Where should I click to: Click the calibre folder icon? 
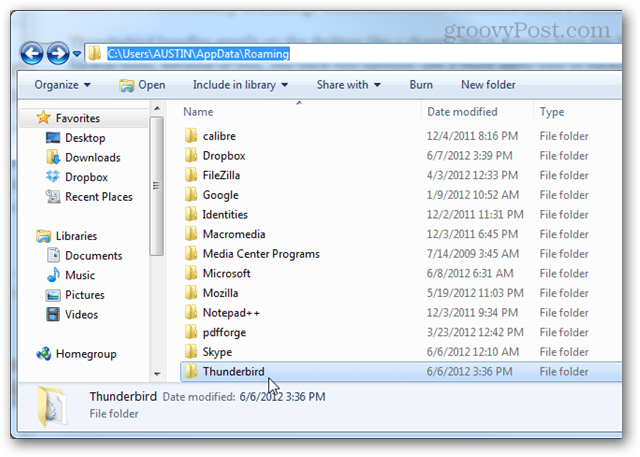click(191, 135)
